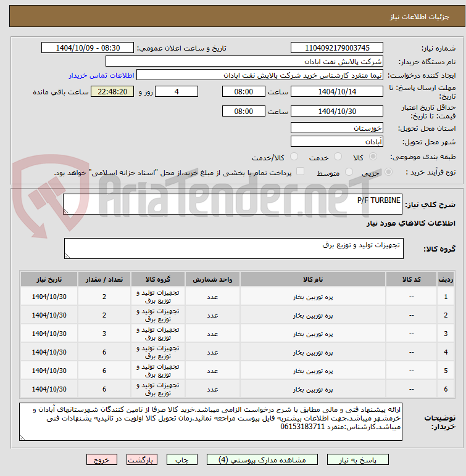Click the پاسخ به نیاز button
This screenshot has width=466, height=476.
point(358,460)
